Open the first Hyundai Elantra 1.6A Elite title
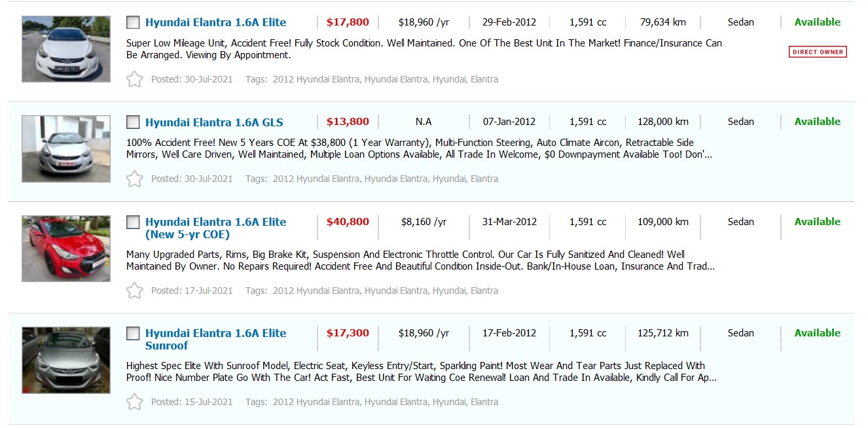The image size is (868, 428). point(215,22)
